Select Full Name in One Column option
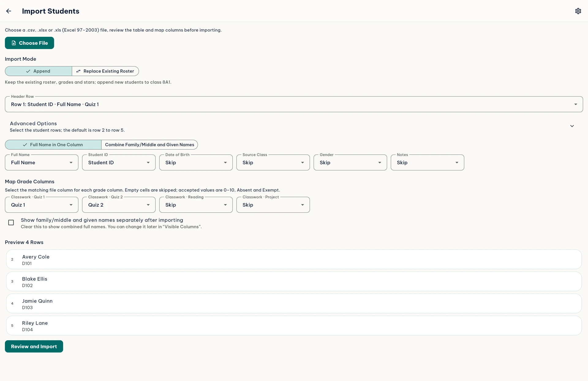 53,145
